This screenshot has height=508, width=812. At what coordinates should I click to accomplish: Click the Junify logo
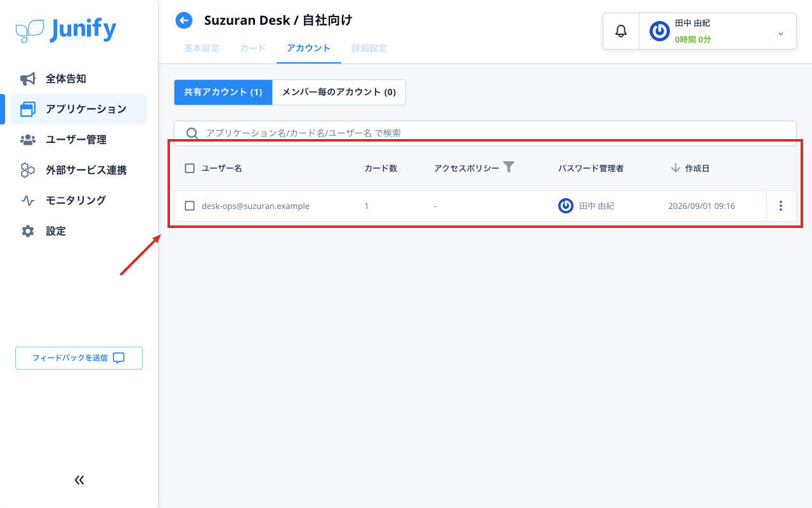click(66, 30)
